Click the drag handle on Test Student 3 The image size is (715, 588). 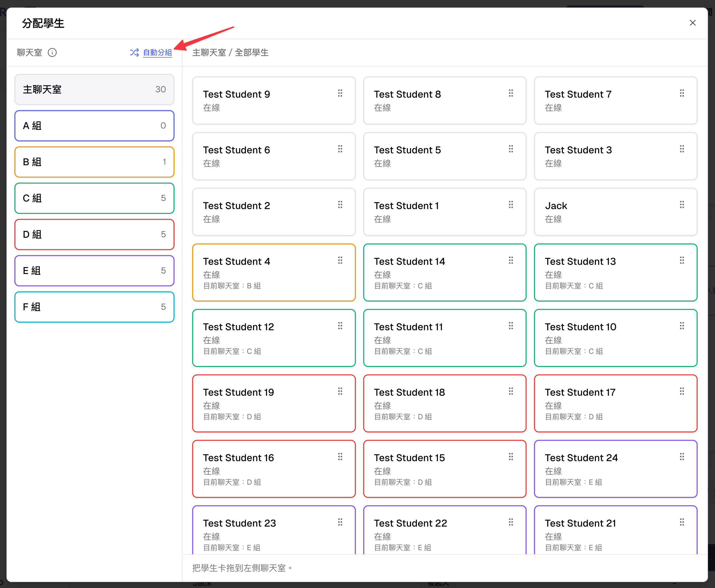click(682, 149)
